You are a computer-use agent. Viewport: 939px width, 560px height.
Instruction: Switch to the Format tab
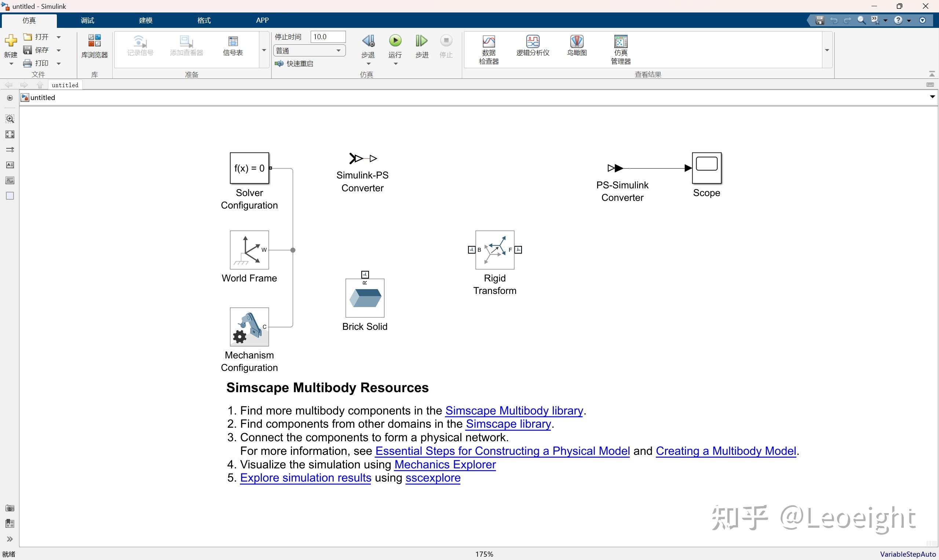click(204, 21)
